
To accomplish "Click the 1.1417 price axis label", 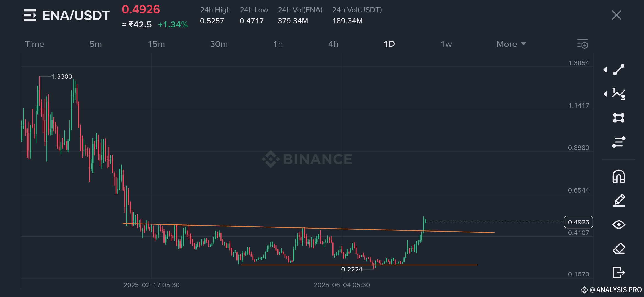I will (578, 105).
